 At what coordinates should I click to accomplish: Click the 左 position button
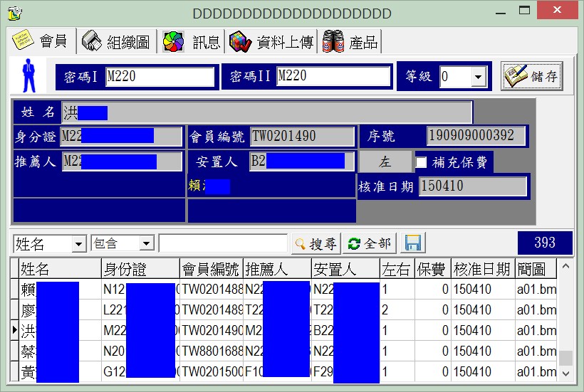[x=385, y=161]
